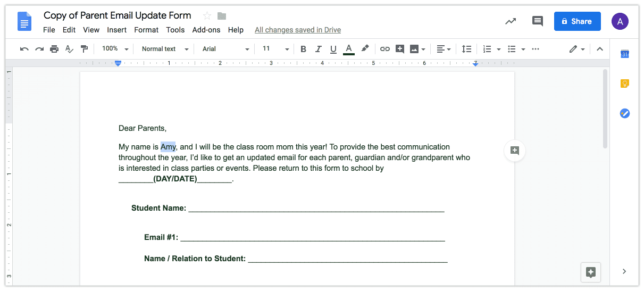The image size is (644, 291).
Task: Click the Line spacing icon
Action: tap(466, 49)
